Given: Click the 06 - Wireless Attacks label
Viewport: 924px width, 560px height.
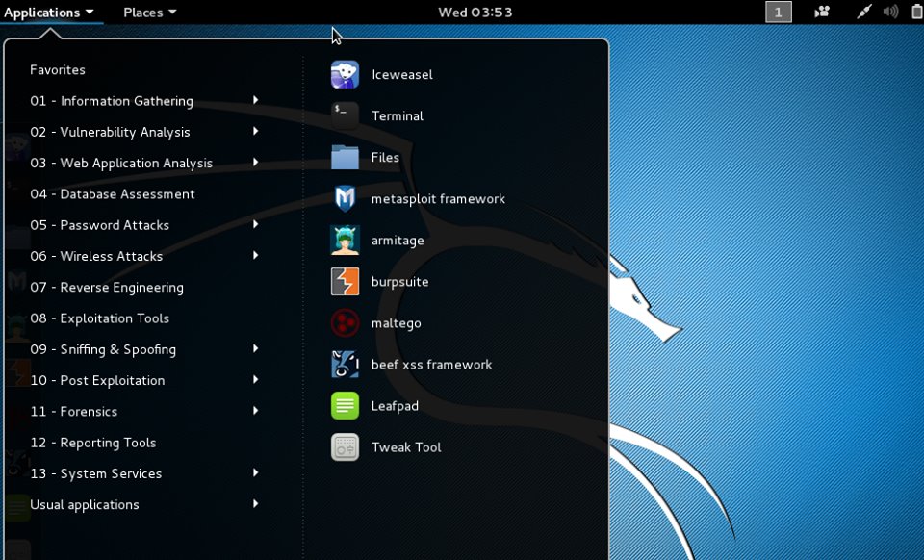Looking at the screenshot, I should 96,256.
